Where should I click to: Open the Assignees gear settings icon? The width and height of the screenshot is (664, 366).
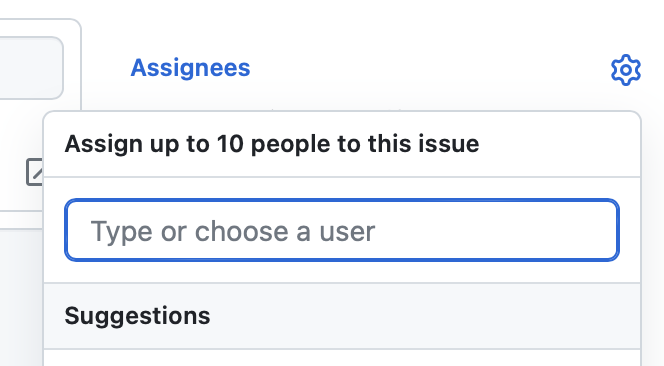[x=625, y=70]
